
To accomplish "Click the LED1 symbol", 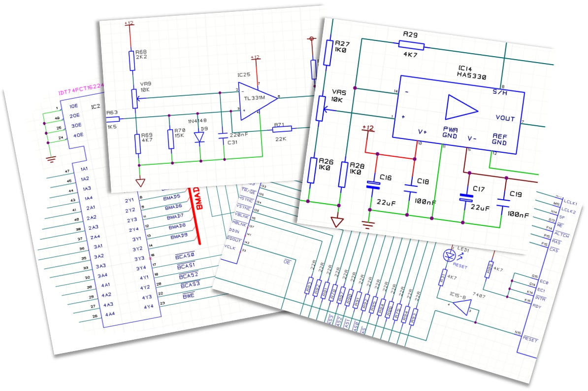I will click(449, 255).
